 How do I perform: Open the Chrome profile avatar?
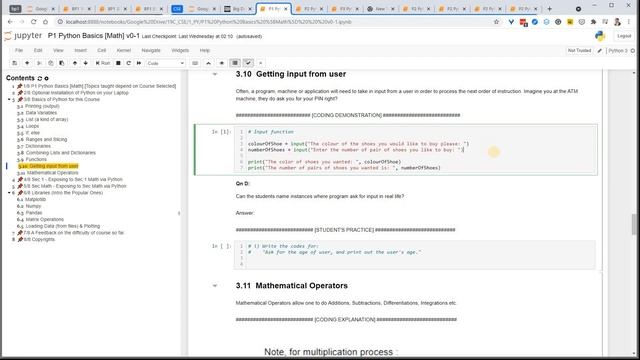(617, 22)
